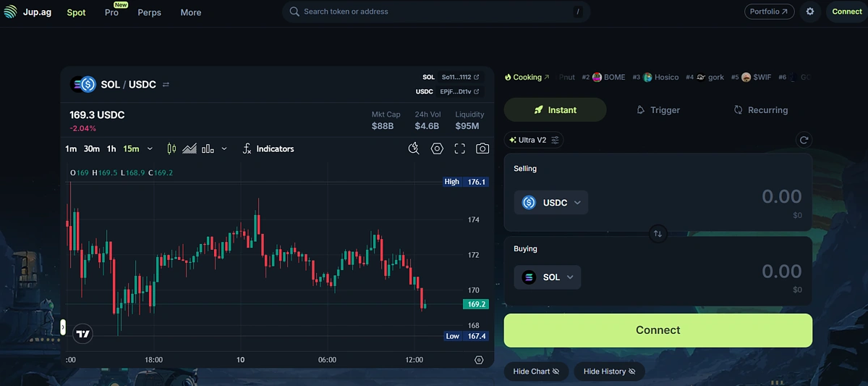Click the current price 169.2 label
868x386 pixels.
coord(476,305)
